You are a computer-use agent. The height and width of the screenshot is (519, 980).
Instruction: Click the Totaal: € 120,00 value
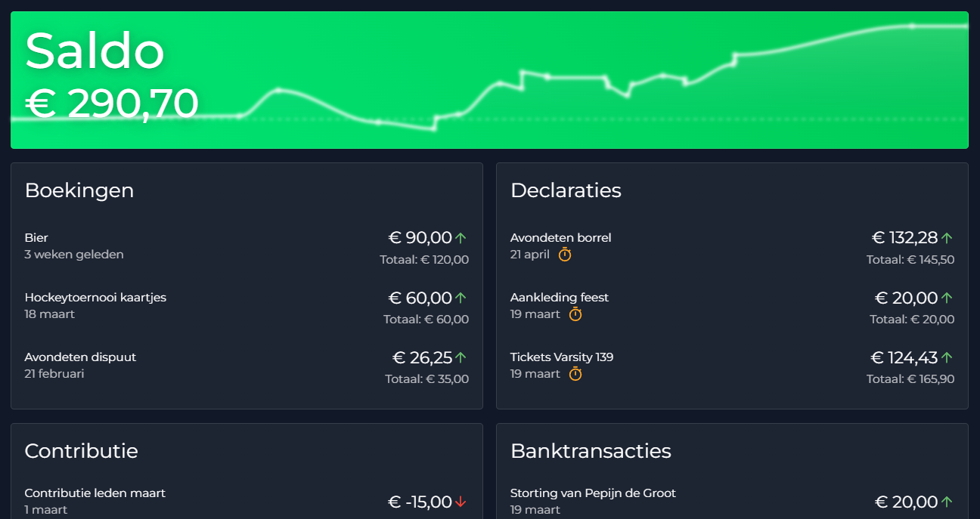pos(424,260)
